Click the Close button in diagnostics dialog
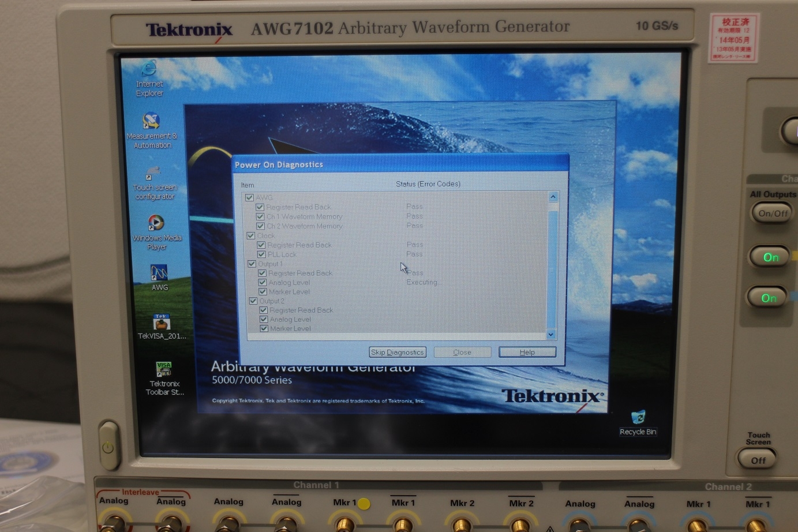 pyautogui.click(x=462, y=352)
